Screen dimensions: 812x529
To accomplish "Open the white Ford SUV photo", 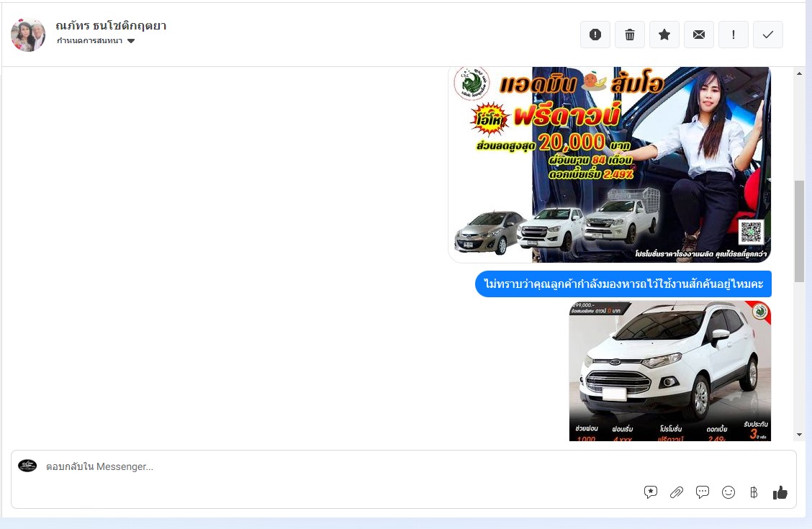I will click(669, 371).
